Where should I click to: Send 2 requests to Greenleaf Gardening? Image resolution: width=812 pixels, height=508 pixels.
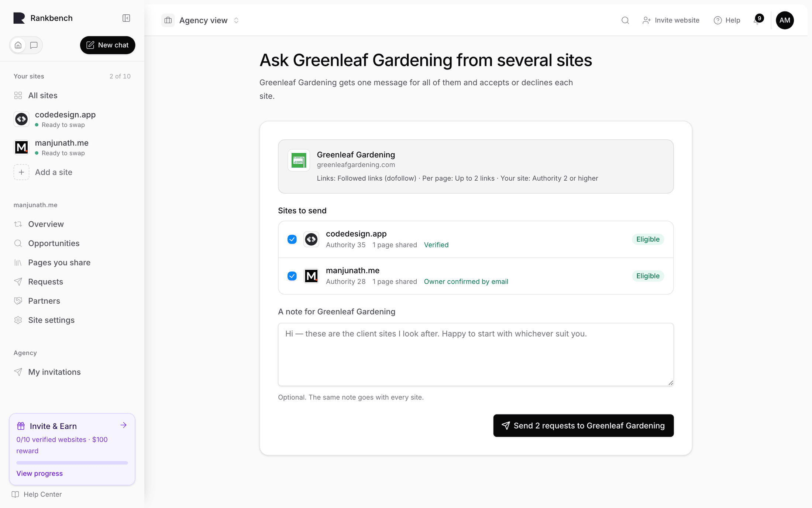coord(583,426)
